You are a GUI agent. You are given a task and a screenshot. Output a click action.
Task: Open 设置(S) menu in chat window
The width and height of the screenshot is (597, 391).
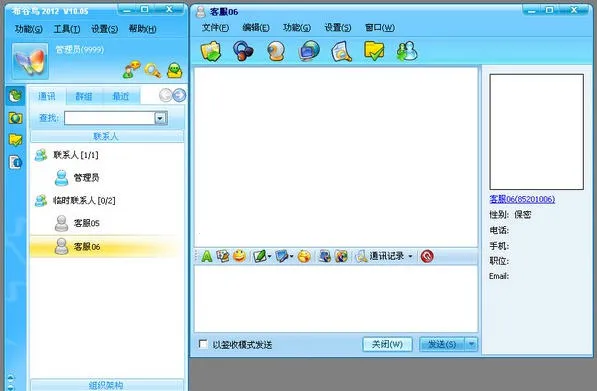click(338, 27)
